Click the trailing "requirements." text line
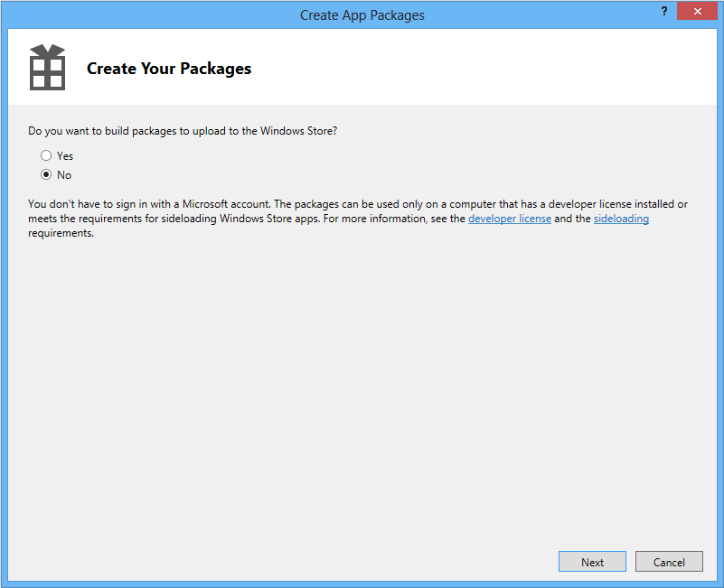 pos(61,233)
